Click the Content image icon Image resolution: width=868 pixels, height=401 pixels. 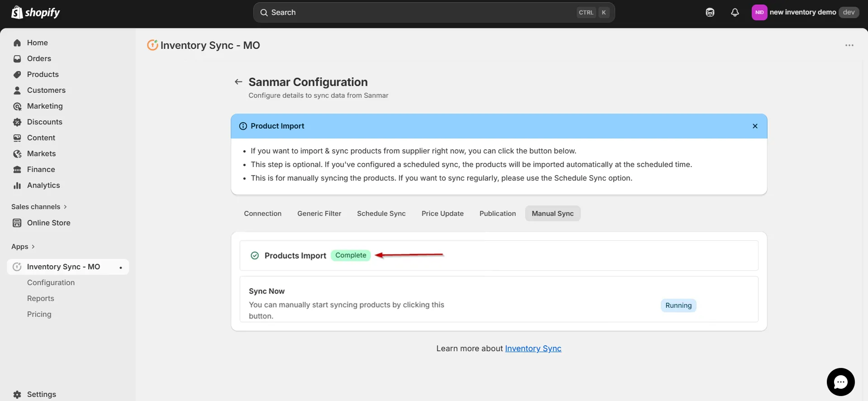tap(17, 138)
